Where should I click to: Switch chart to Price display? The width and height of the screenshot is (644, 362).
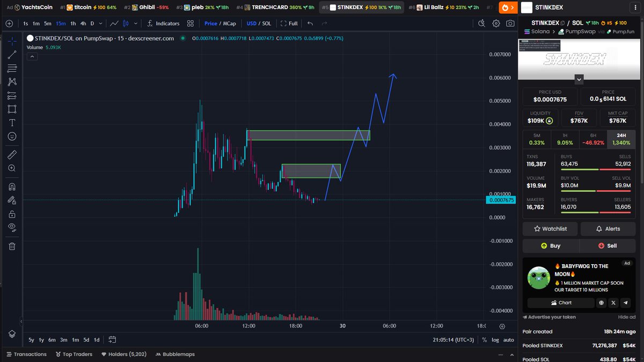211,24
